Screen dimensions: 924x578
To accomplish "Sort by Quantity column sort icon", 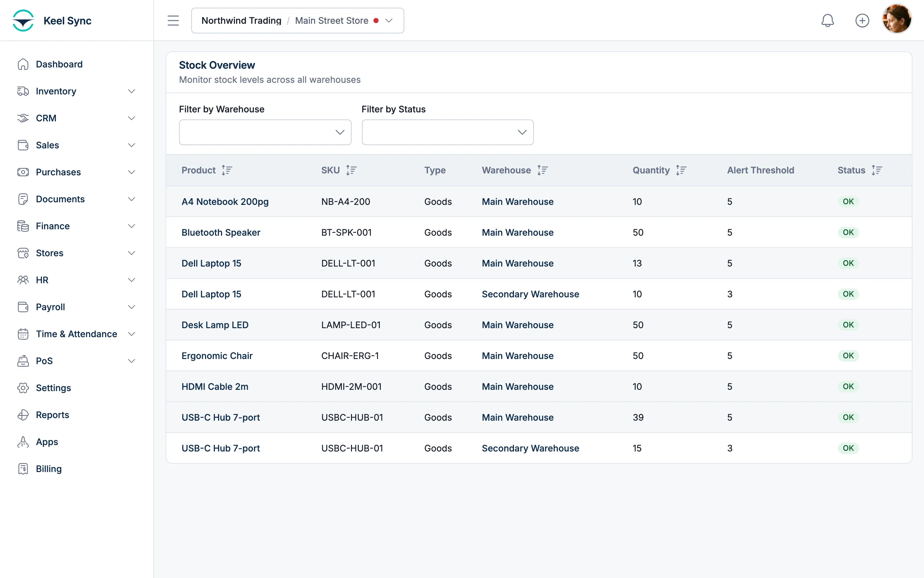I will pyautogui.click(x=681, y=170).
